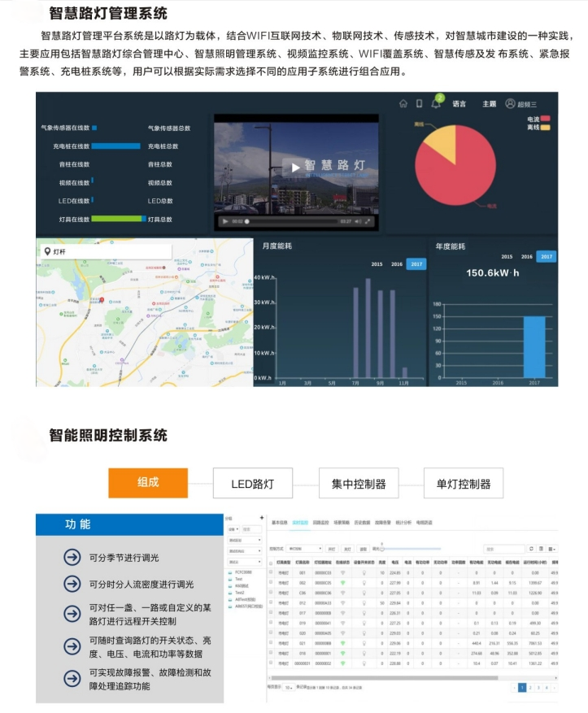The height and width of the screenshot is (713, 588).
Task: Click the video progress bar scrubber
Action: click(247, 221)
